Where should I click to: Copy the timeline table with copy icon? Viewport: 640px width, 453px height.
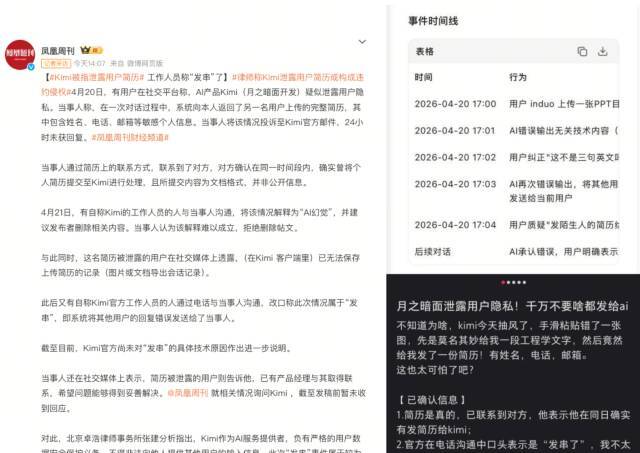582,51
